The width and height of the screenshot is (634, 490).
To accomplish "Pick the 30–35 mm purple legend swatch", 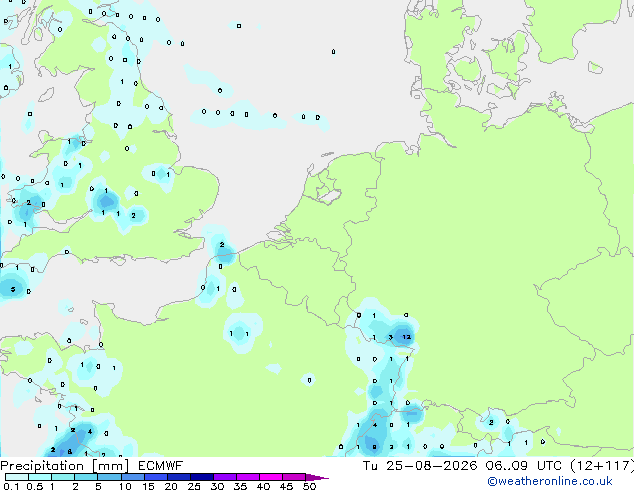I will coord(224,477).
